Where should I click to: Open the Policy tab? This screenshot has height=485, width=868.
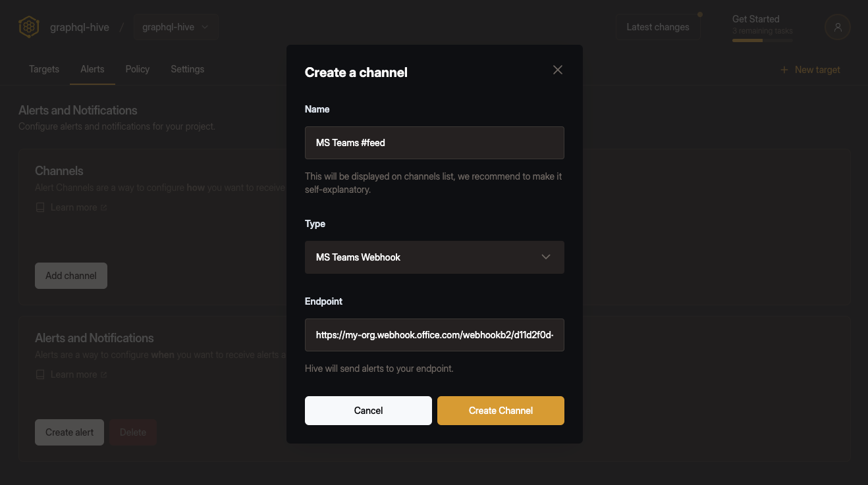click(x=137, y=68)
